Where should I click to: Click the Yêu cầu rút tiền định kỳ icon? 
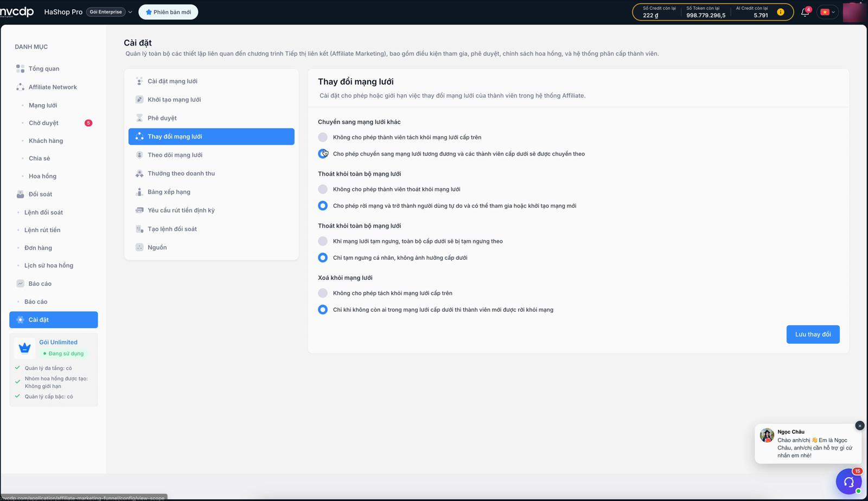pos(139,210)
